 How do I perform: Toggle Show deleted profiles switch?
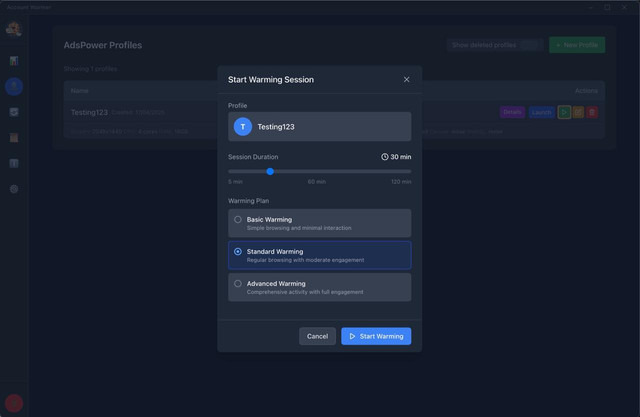(x=530, y=45)
